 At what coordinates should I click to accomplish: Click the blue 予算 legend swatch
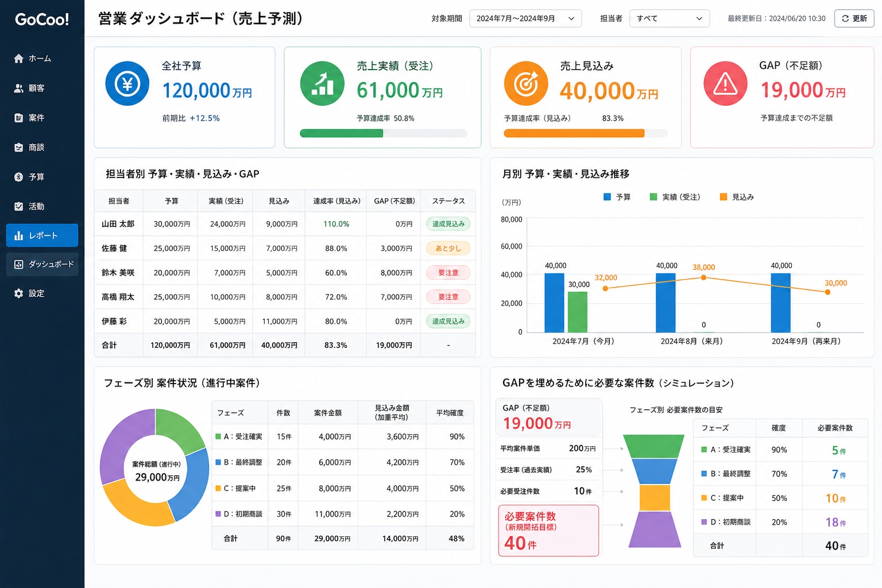(x=607, y=197)
